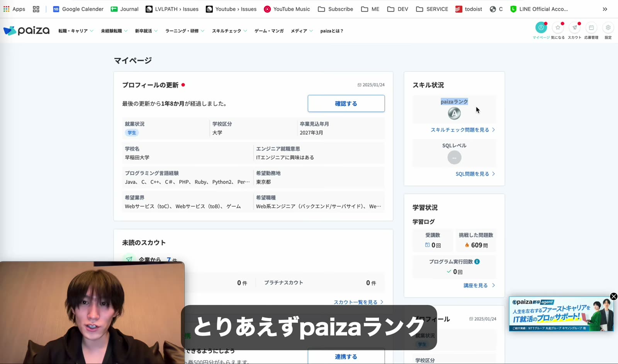
Task: Show more bookmarks with double chevron
Action: [x=605, y=9]
